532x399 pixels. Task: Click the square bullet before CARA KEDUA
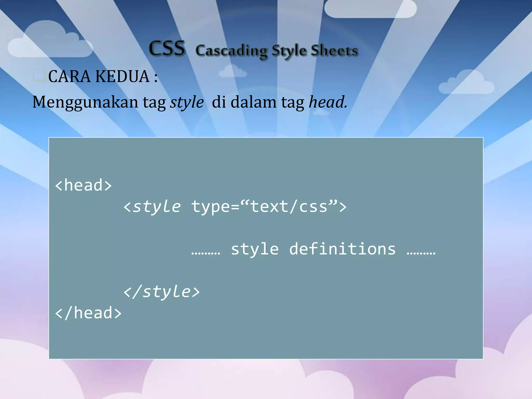tap(40, 76)
